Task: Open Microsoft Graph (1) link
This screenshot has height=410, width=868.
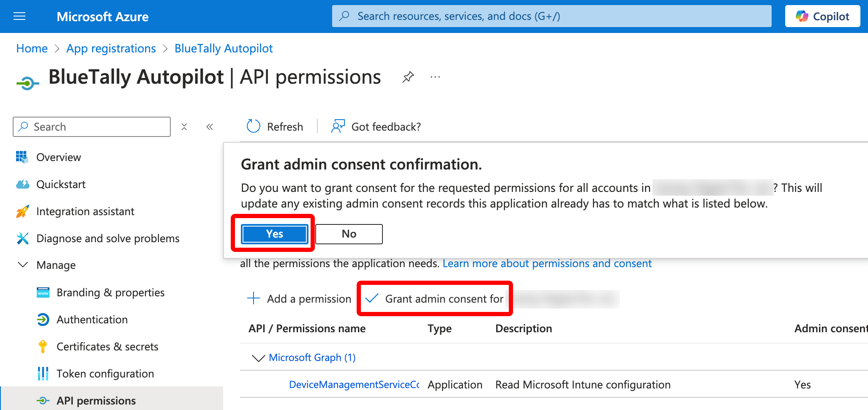Action: point(312,358)
